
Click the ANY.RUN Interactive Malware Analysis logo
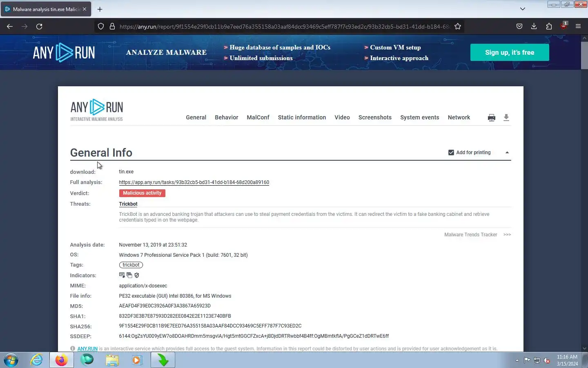coord(97,110)
